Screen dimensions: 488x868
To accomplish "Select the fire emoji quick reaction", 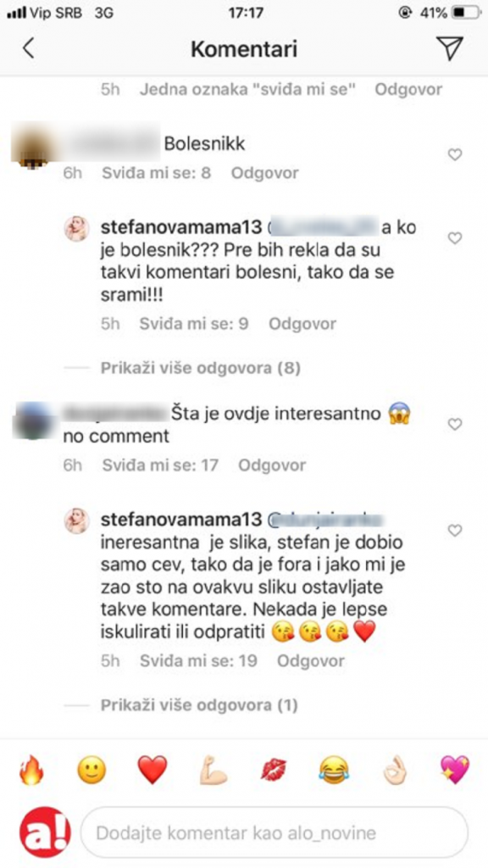I will (32, 771).
